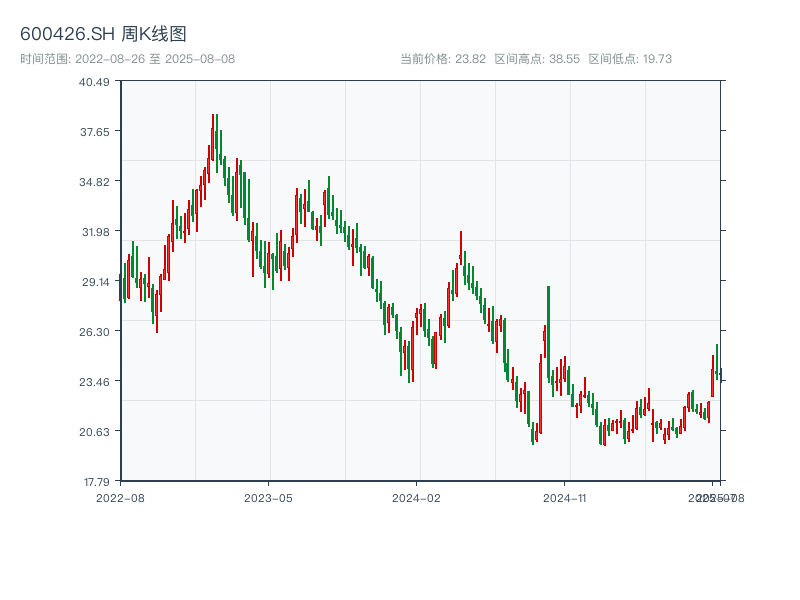Click the y-axis label 29.14

[x=96, y=282]
